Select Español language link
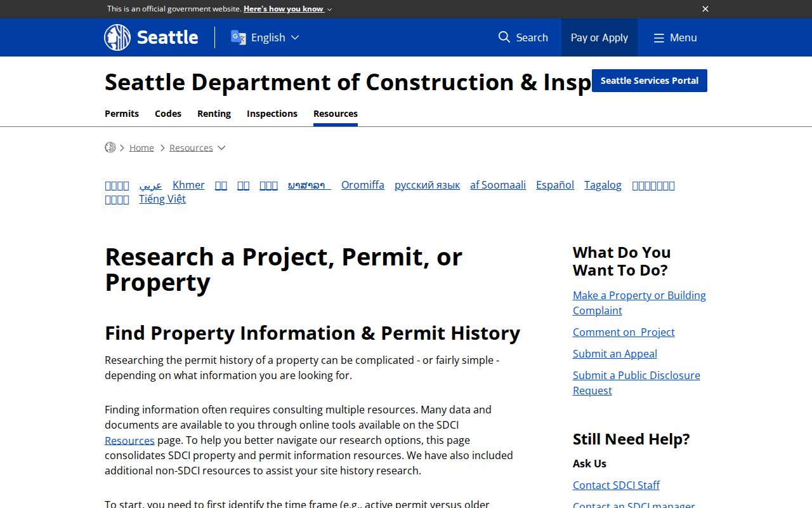 pyautogui.click(x=555, y=185)
